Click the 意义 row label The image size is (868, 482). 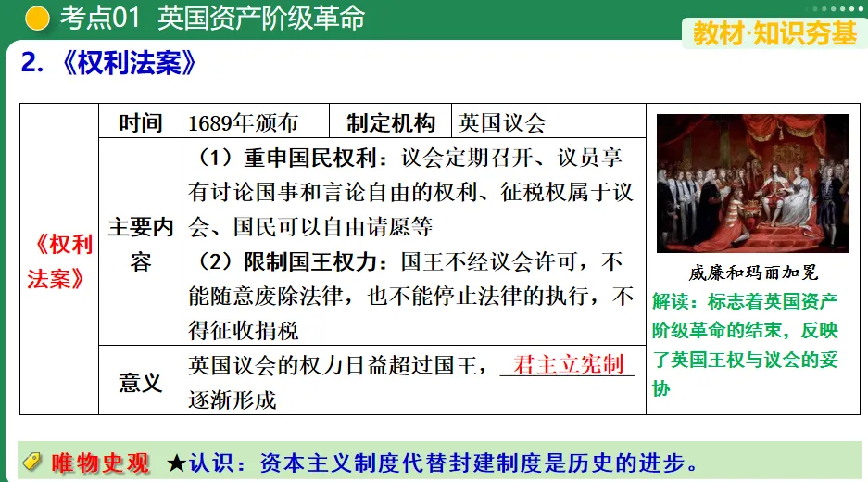click(141, 382)
